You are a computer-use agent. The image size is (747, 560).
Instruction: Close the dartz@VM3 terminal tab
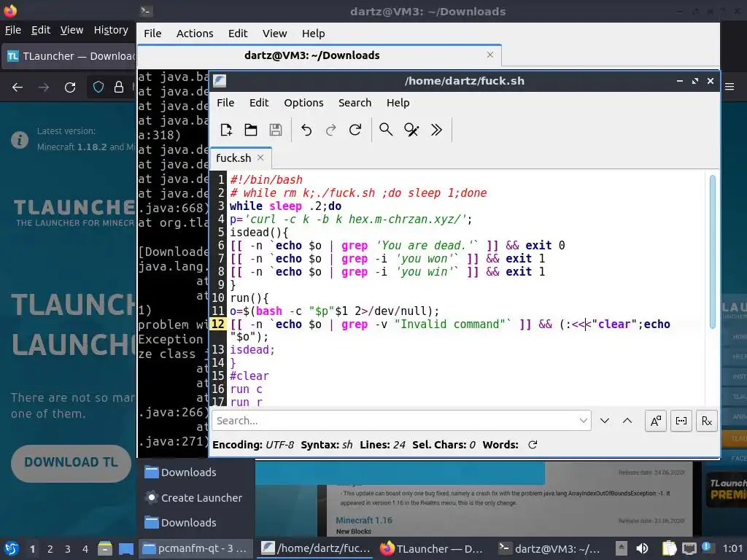[490, 55]
